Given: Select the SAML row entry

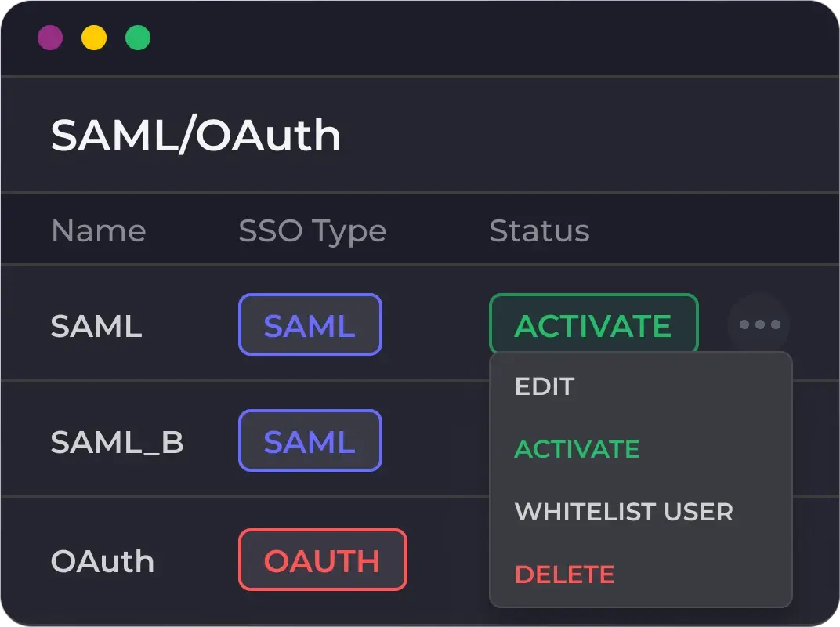Looking at the screenshot, I should [96, 326].
